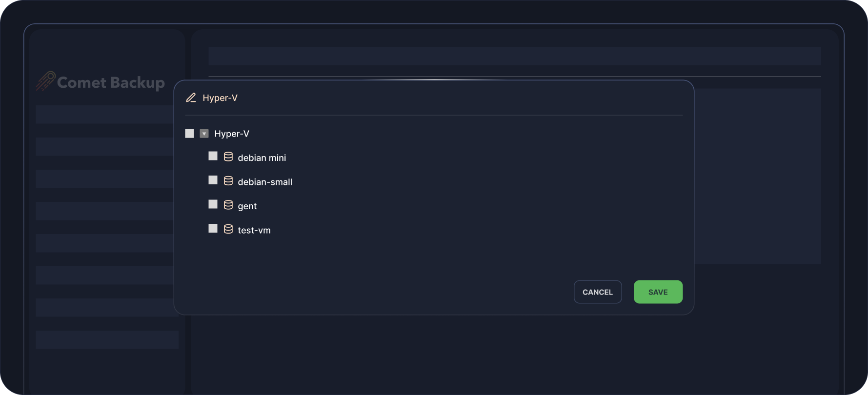The height and width of the screenshot is (395, 868).
Task: Choose the gent tree entry label
Action: (x=247, y=206)
